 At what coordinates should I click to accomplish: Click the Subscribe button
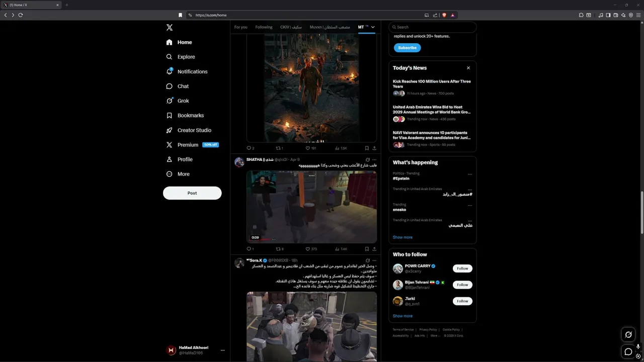click(x=407, y=48)
